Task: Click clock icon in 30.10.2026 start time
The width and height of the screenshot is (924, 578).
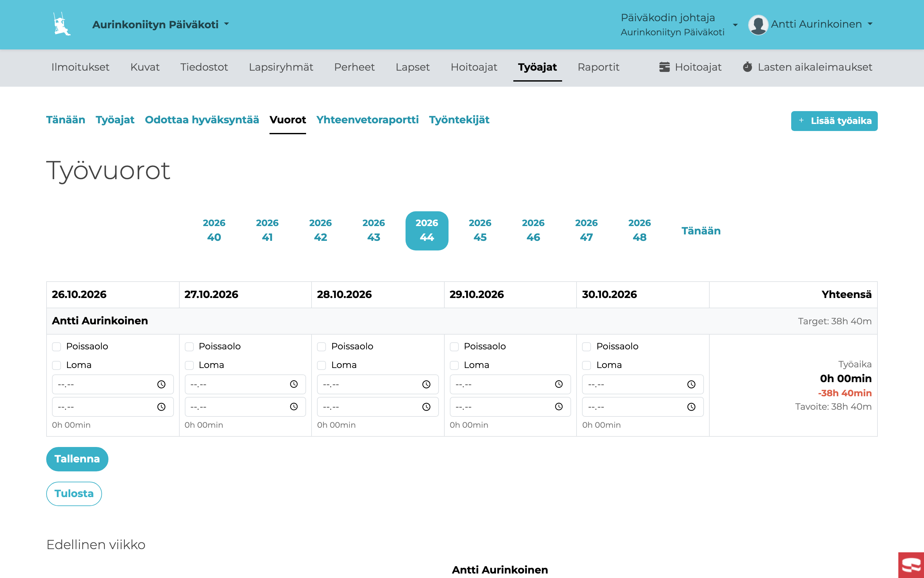Action: pyautogui.click(x=691, y=384)
